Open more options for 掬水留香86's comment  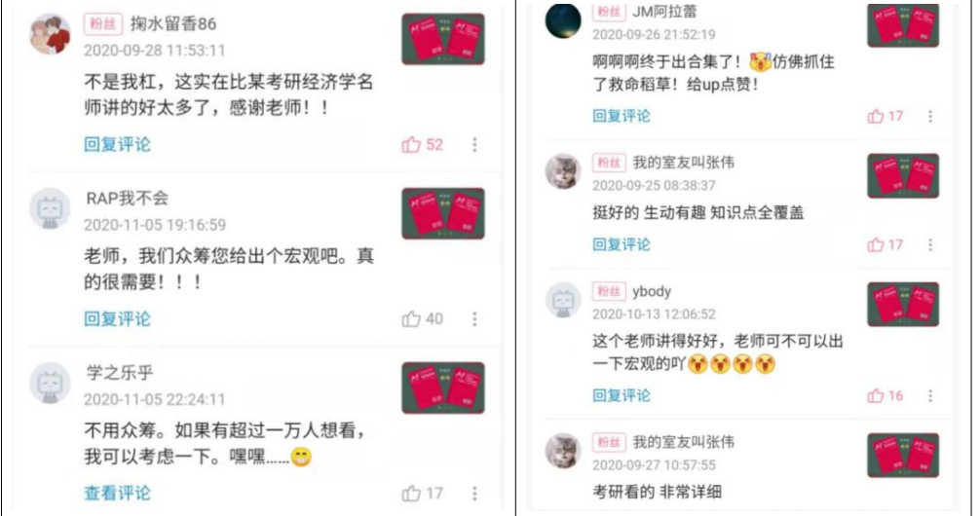474,145
